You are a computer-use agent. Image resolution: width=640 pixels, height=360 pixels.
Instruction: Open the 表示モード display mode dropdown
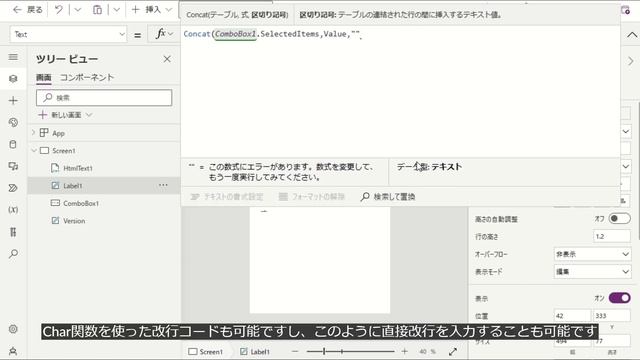[592, 271]
